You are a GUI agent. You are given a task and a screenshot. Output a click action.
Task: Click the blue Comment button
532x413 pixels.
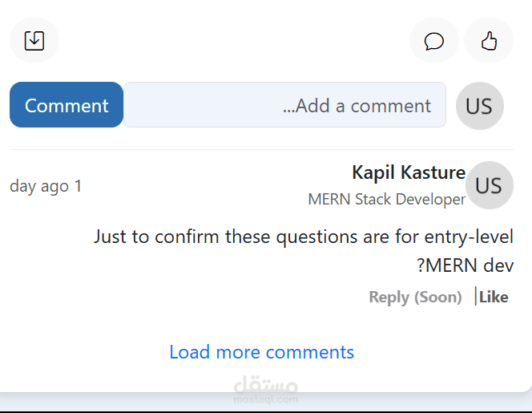click(x=66, y=105)
